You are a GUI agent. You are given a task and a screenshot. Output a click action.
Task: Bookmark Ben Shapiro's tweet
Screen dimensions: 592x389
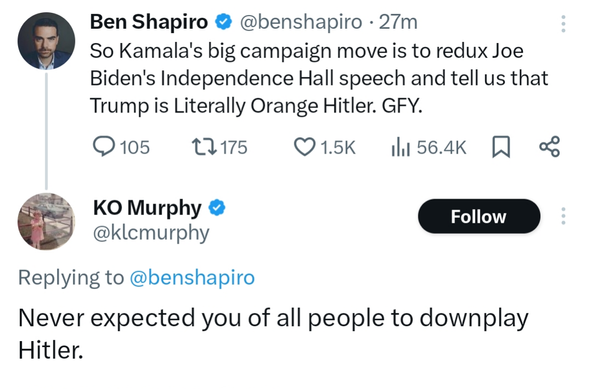point(501,147)
